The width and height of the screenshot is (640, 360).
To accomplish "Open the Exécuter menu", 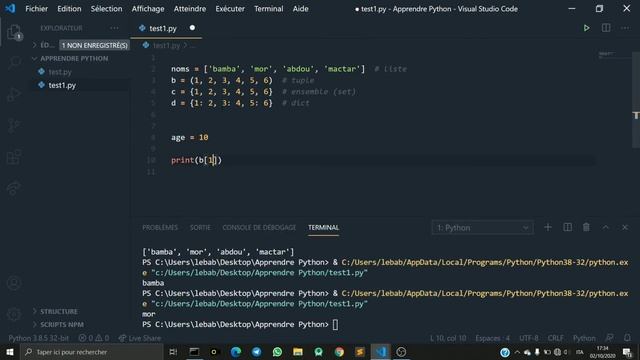I will (x=230, y=9).
